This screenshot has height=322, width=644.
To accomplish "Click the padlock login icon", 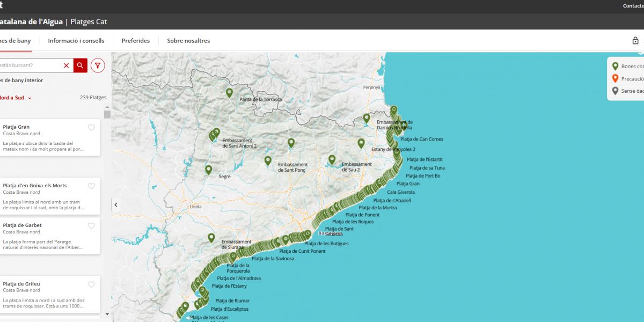I will pyautogui.click(x=635, y=41).
